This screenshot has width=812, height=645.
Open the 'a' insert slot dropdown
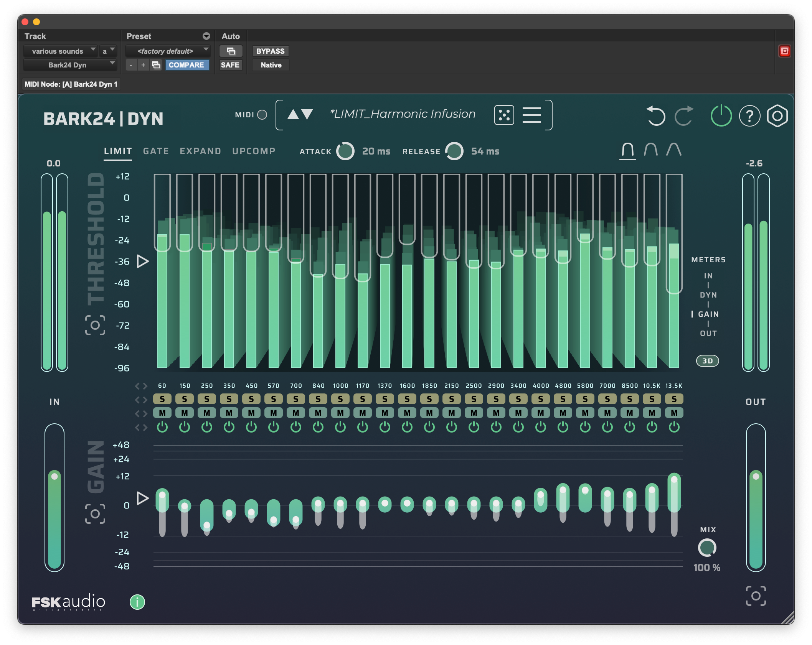click(x=108, y=51)
